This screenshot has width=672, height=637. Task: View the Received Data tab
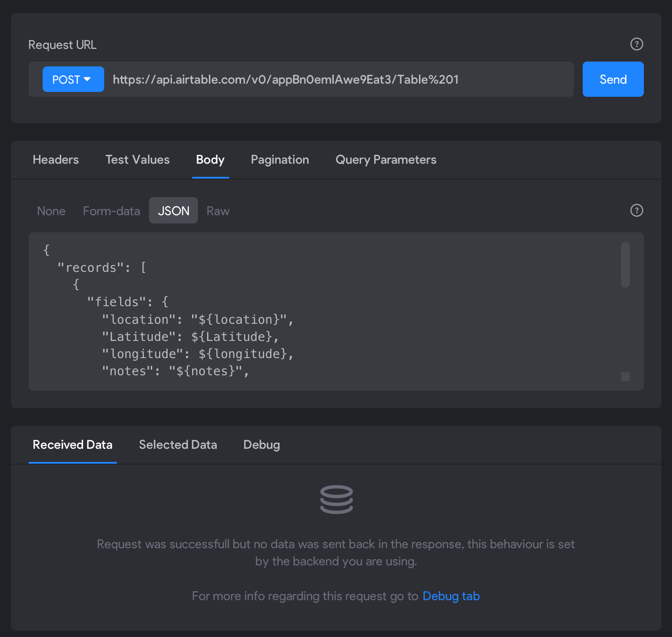73,445
